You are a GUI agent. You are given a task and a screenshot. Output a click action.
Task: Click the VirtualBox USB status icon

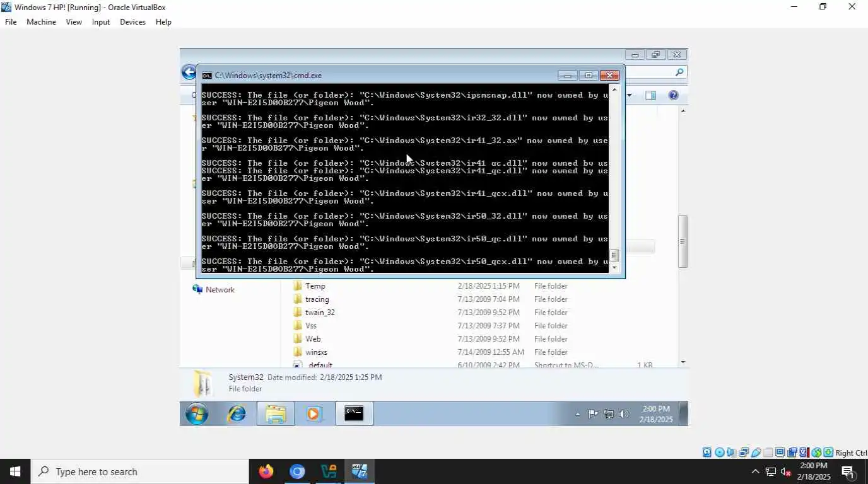pyautogui.click(x=756, y=452)
